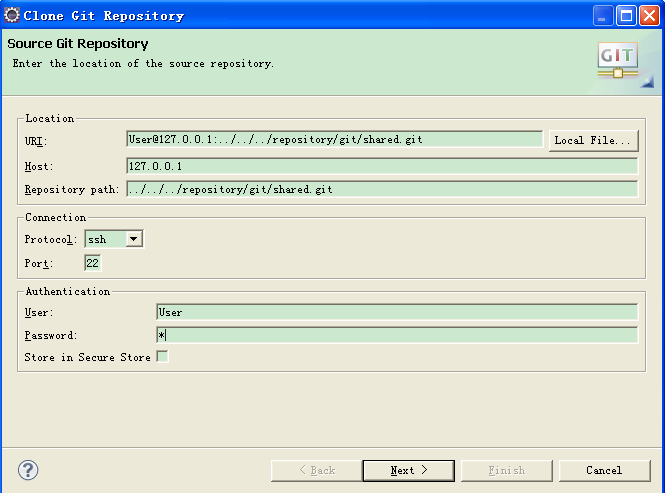Select the Repository path input field
Image resolution: width=669 pixels, height=493 pixels.
tap(381, 189)
